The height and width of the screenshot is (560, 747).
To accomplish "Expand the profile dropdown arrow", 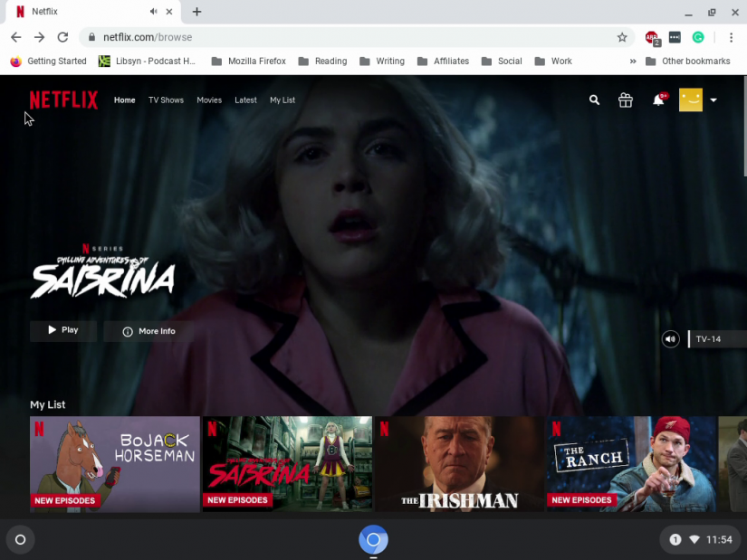I will point(713,100).
